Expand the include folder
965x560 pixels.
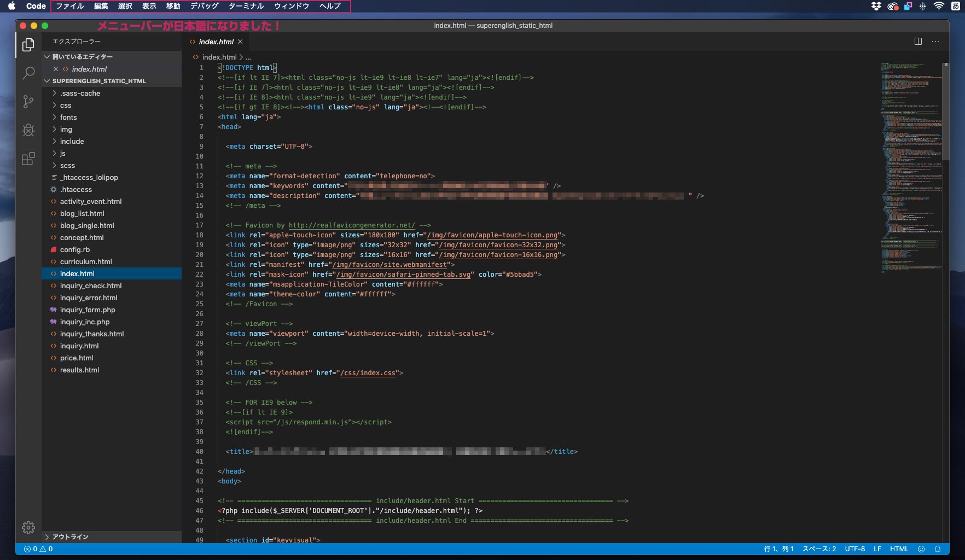[x=72, y=142]
